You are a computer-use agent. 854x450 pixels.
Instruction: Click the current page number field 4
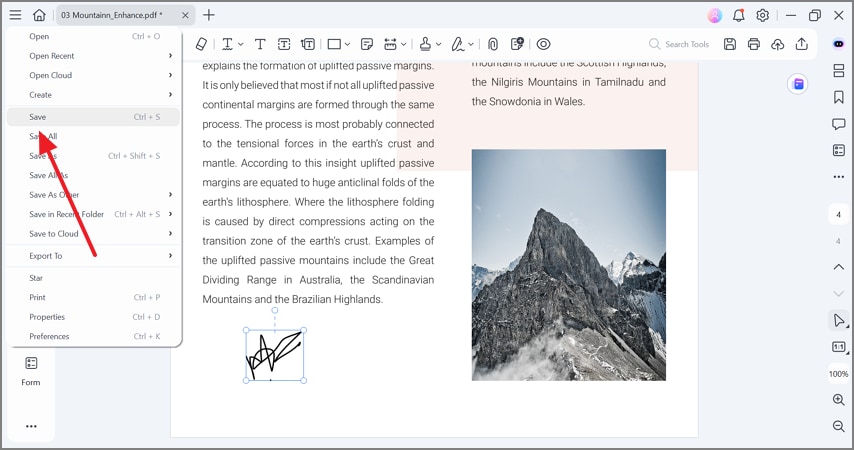click(x=839, y=215)
